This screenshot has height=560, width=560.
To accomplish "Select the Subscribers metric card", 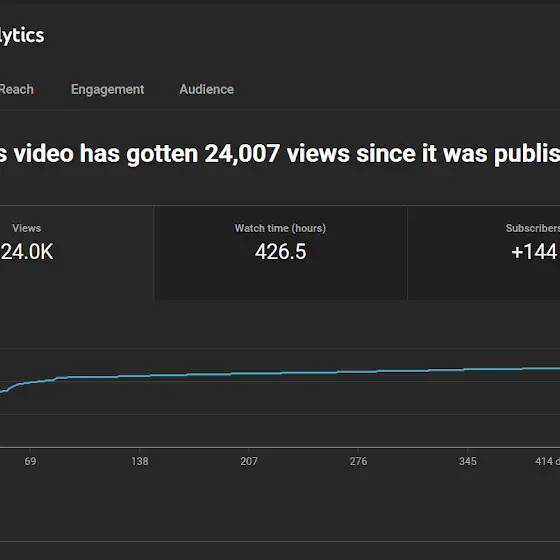I will click(484, 253).
